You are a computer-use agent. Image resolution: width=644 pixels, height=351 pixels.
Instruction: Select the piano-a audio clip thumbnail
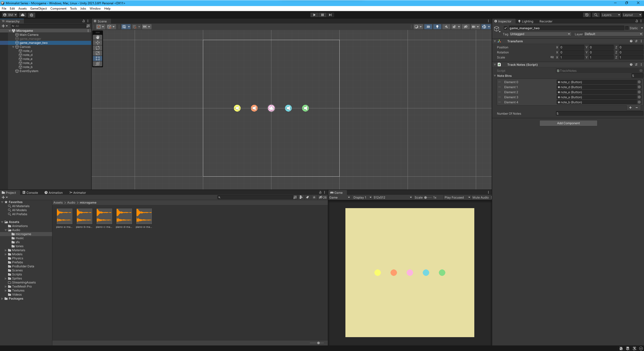click(x=64, y=216)
